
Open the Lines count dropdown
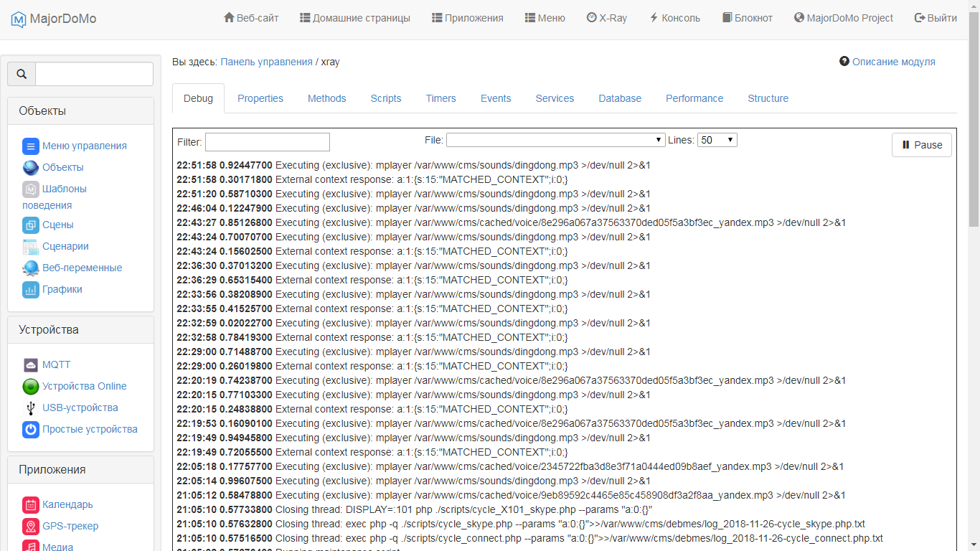717,140
